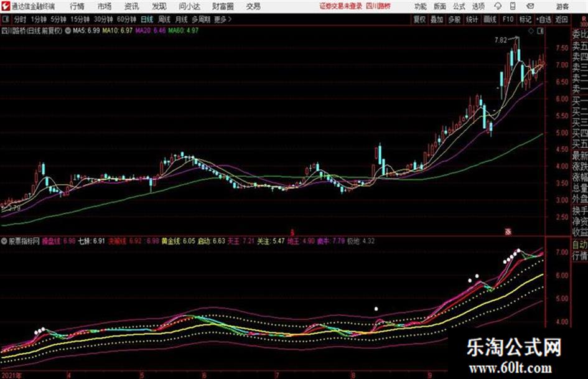Toggle the side panel icon at chart top-right
Image resolution: width=588 pixels, height=379 pixels.
coord(540,31)
